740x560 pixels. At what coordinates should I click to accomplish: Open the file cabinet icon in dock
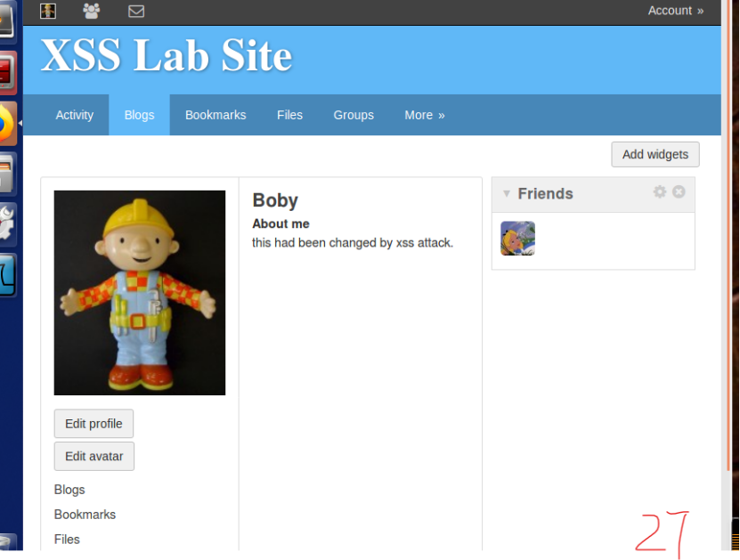(6, 174)
